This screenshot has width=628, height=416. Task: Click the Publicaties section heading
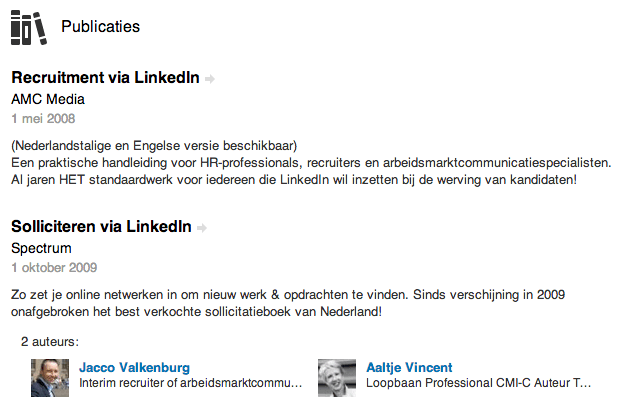point(100,26)
